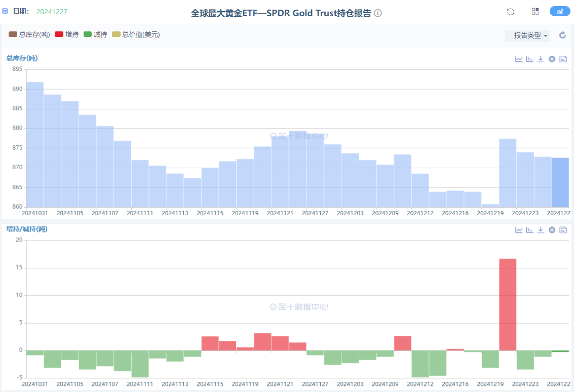The width and height of the screenshot is (574, 392).
Task: Click the blue chart mode button
Action: coord(560,12)
